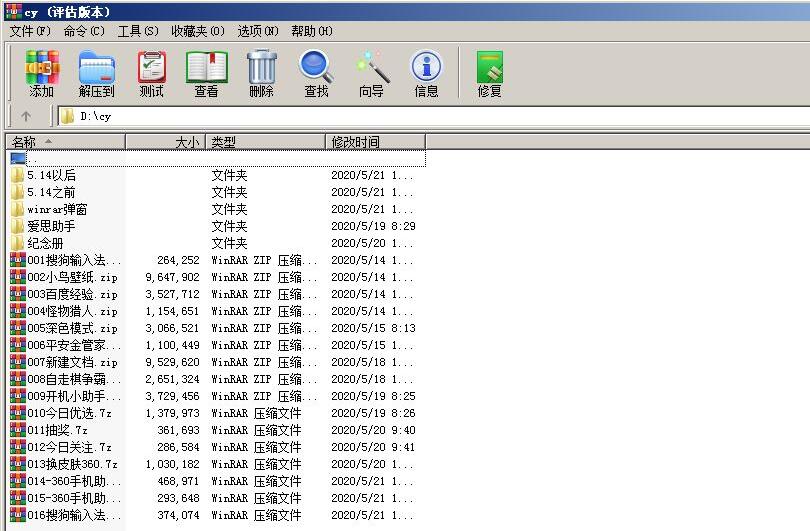Select the folder 5.14以后

coord(51,175)
